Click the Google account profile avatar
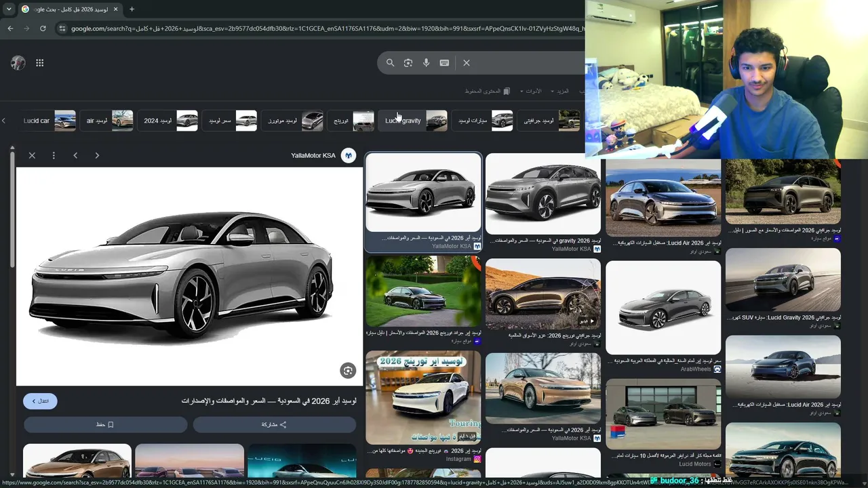 tap(18, 63)
